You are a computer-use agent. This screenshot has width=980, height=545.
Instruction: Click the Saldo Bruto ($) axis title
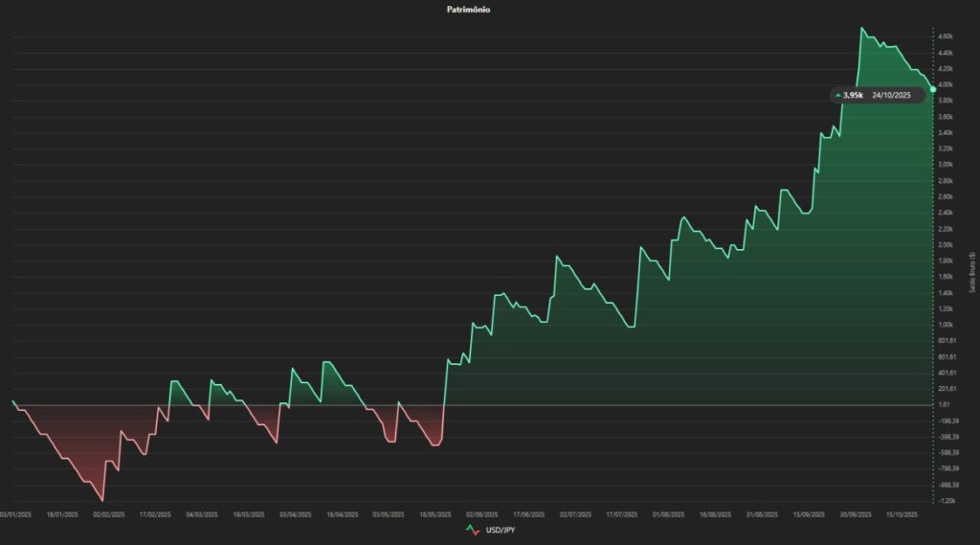coord(972,271)
